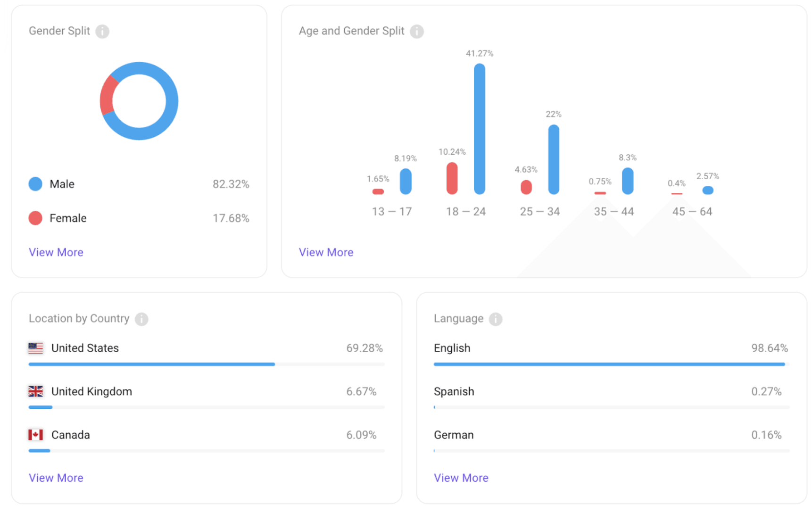812x513 pixels.
Task: Click the blue 22% bar for 25–34
Action: pyautogui.click(x=554, y=159)
